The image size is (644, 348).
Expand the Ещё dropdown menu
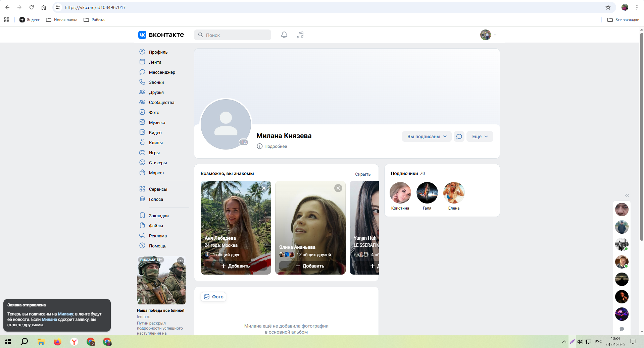click(480, 136)
